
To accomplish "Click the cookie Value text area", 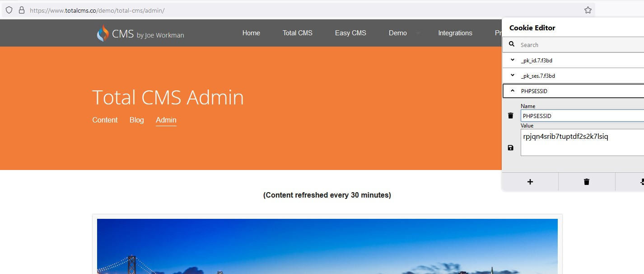I will click(x=582, y=142).
